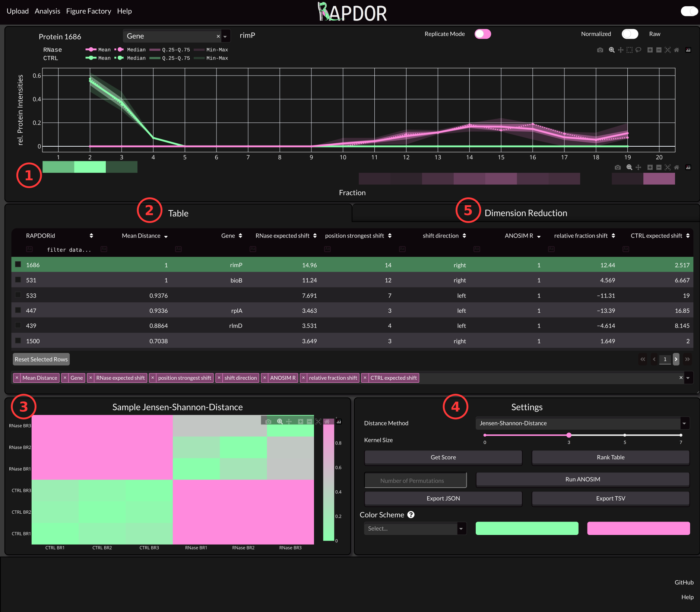
Task: Zoom in on the fraction bar chart
Action: coord(650,168)
